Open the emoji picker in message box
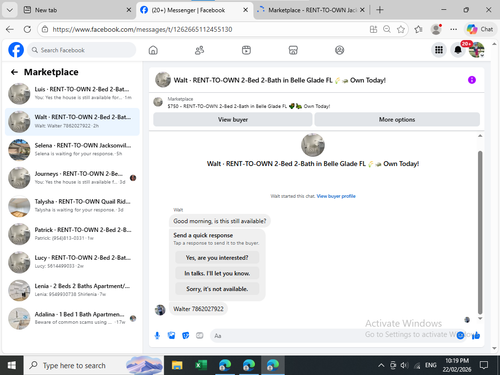The image size is (500, 375). point(460,335)
